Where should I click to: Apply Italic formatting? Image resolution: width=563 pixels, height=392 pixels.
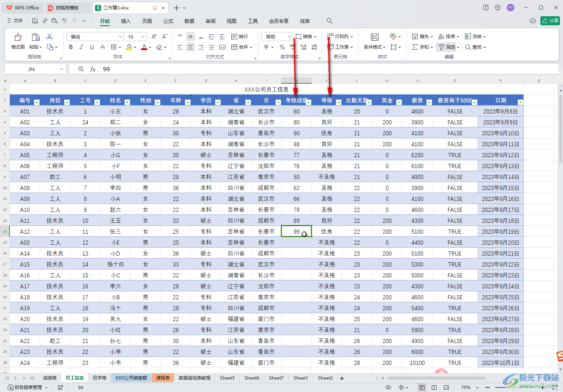coord(81,47)
